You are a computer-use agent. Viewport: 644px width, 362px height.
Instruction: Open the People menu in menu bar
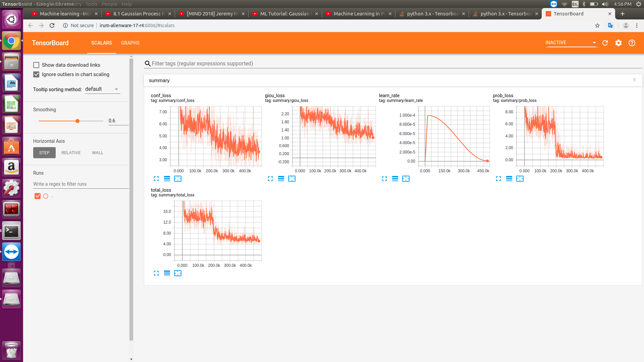(x=110, y=4)
